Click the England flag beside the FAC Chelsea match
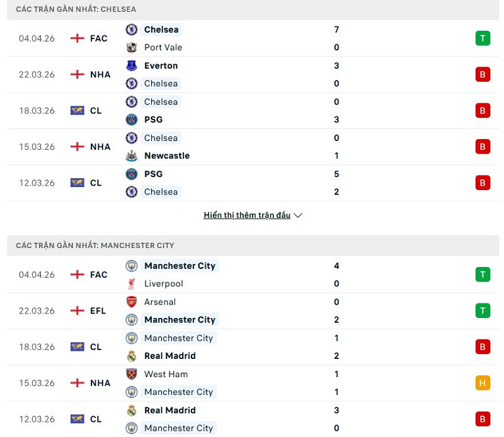This screenshot has height=437, width=504. pos(77,38)
